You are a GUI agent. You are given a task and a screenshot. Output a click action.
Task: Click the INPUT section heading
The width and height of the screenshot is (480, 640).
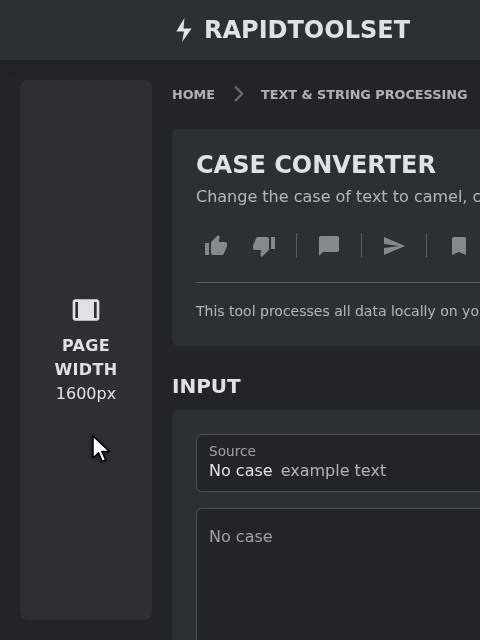[x=207, y=386]
